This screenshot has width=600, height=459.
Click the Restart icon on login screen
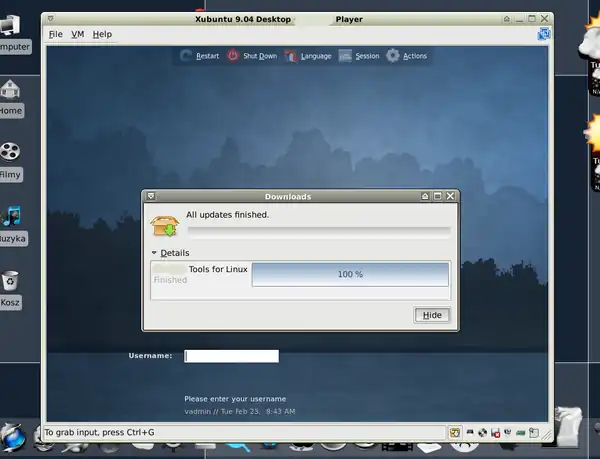click(x=185, y=56)
